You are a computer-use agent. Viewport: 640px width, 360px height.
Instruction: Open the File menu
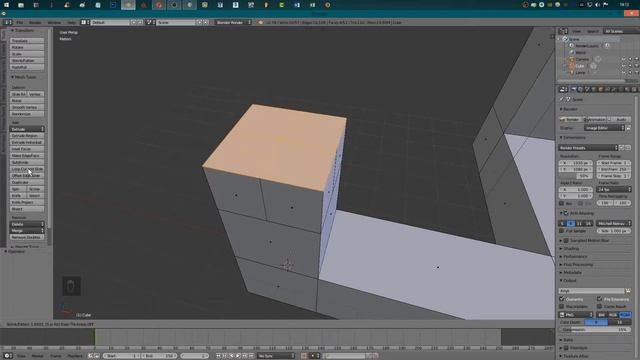click(x=20, y=22)
